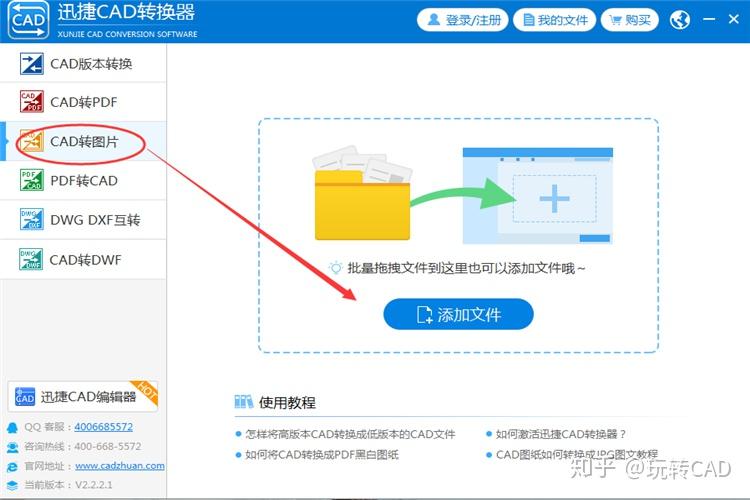Open tutorial 怎样将高版本CAD转换成低版本的CAD文件

tap(350, 434)
